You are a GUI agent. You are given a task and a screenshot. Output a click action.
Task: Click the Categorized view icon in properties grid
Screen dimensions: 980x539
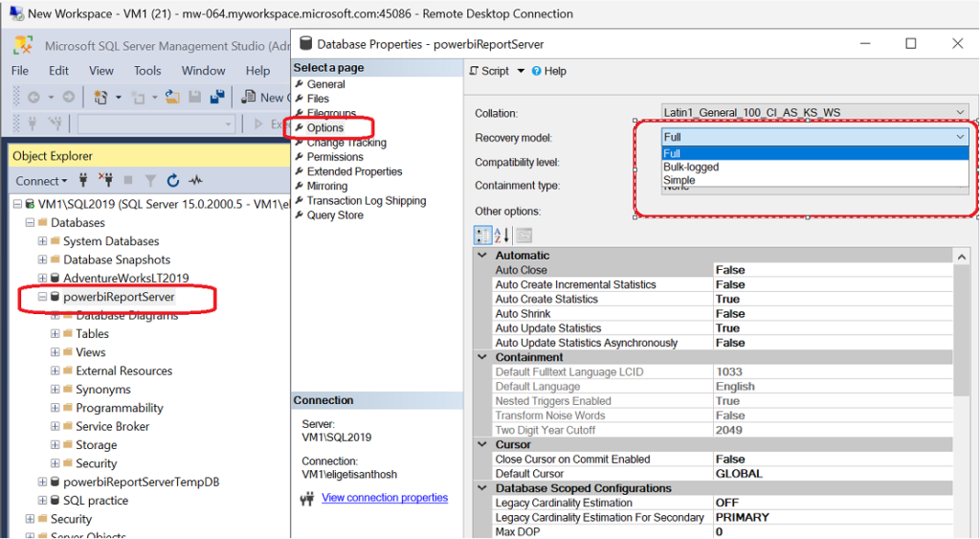point(482,236)
